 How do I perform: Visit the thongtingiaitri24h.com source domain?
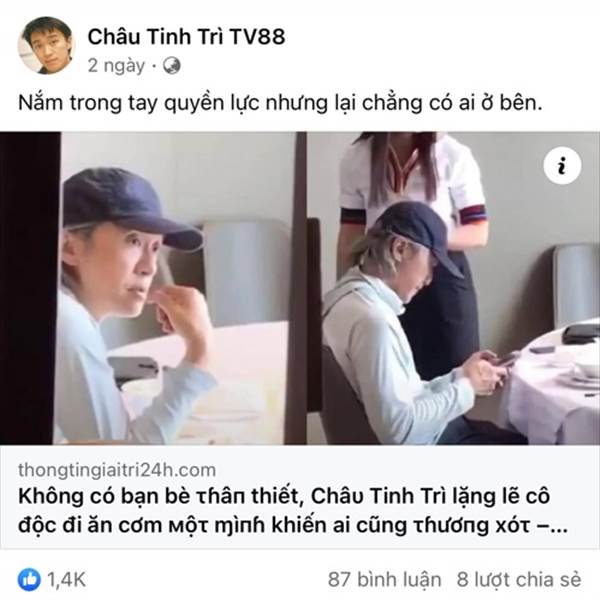pyautogui.click(x=117, y=470)
